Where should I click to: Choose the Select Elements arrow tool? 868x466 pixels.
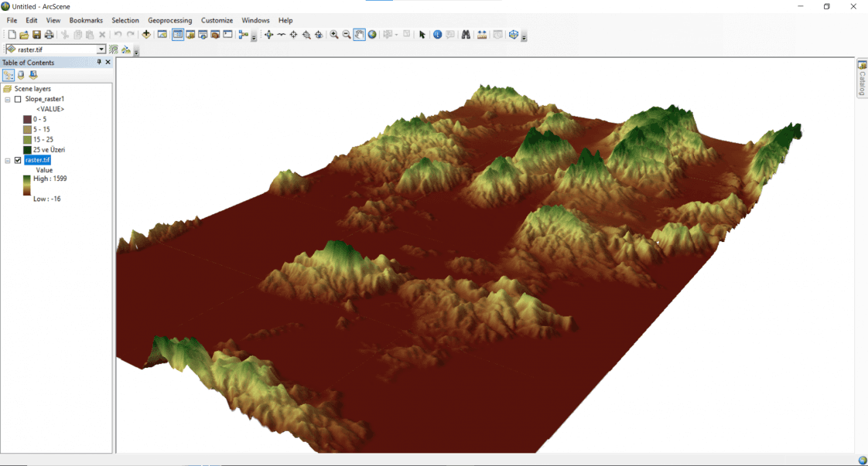point(422,35)
